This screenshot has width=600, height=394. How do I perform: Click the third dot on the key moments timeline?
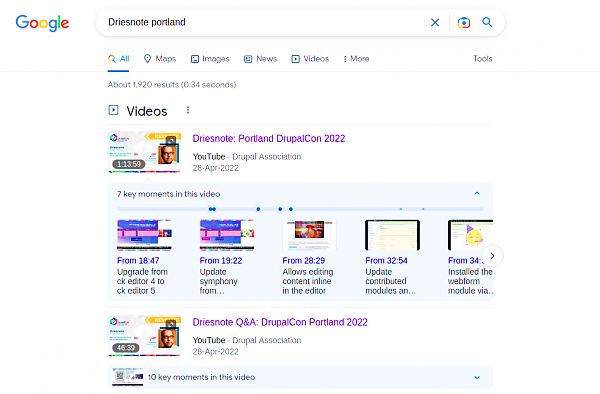[x=258, y=209]
